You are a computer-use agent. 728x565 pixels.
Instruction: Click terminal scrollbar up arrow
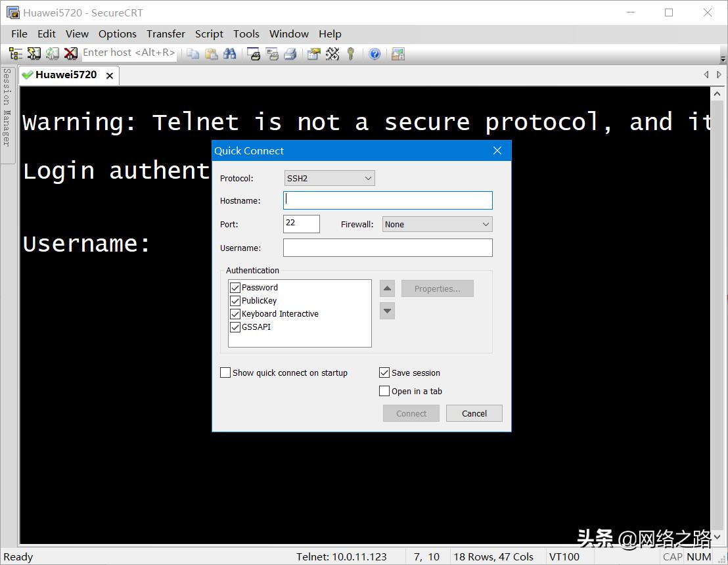coord(717,94)
